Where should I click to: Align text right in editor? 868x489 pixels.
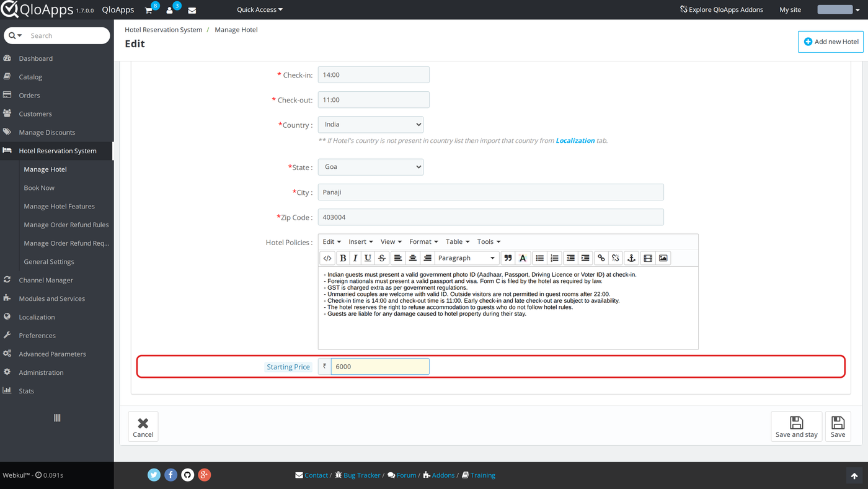427,258
